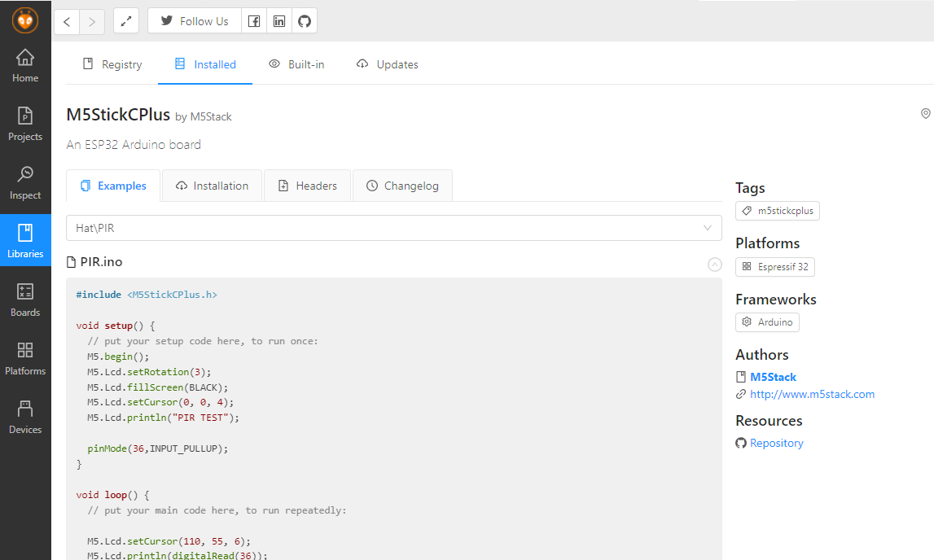Click the 'void setup() {' code line

click(116, 326)
